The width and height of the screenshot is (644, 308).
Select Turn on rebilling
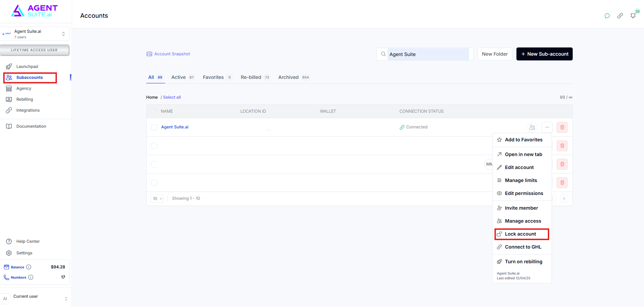click(522, 262)
